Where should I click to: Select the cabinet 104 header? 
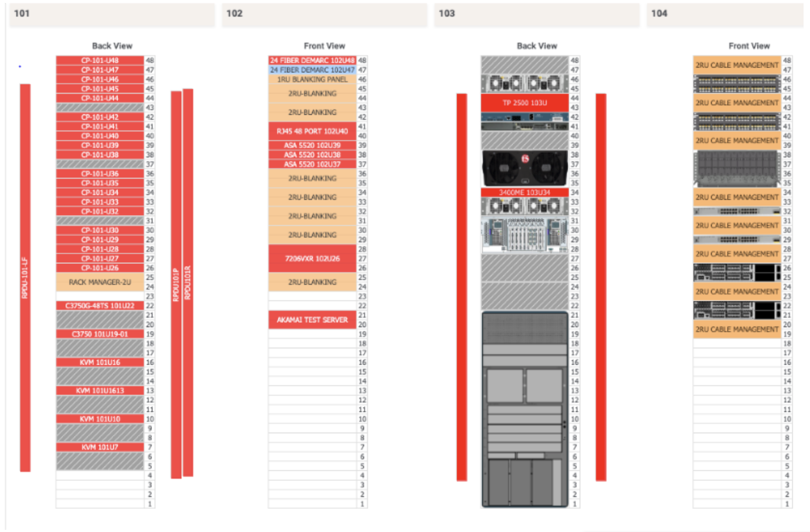[725, 14]
